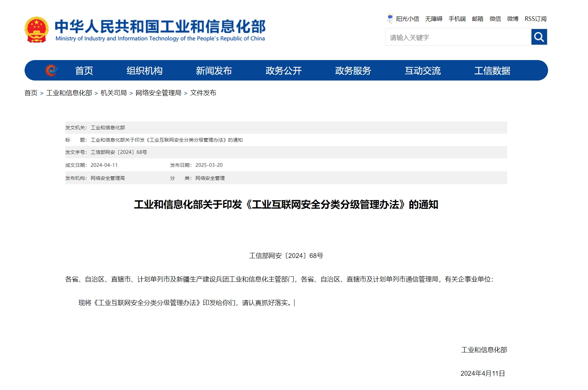The height and width of the screenshot is (390, 588).
Task: Open the 手机端 mobile link
Action: coord(457,19)
